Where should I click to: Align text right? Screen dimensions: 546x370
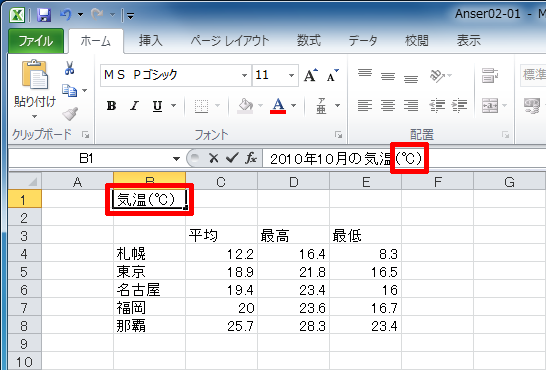(x=411, y=105)
